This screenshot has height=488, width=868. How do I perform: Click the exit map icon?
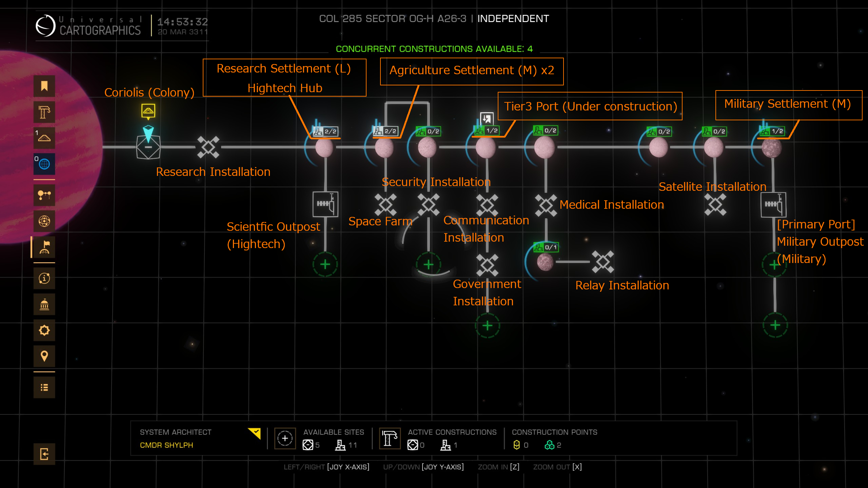(44, 454)
